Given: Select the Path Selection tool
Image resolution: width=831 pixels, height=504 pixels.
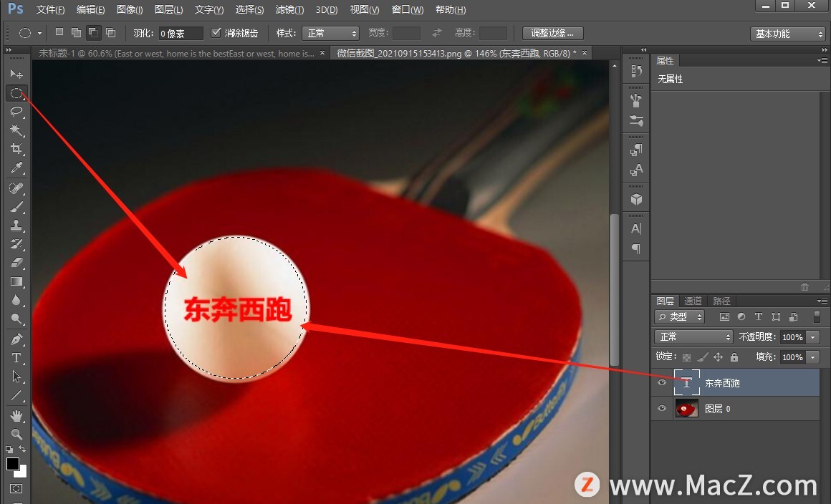Looking at the screenshot, I should [16, 377].
